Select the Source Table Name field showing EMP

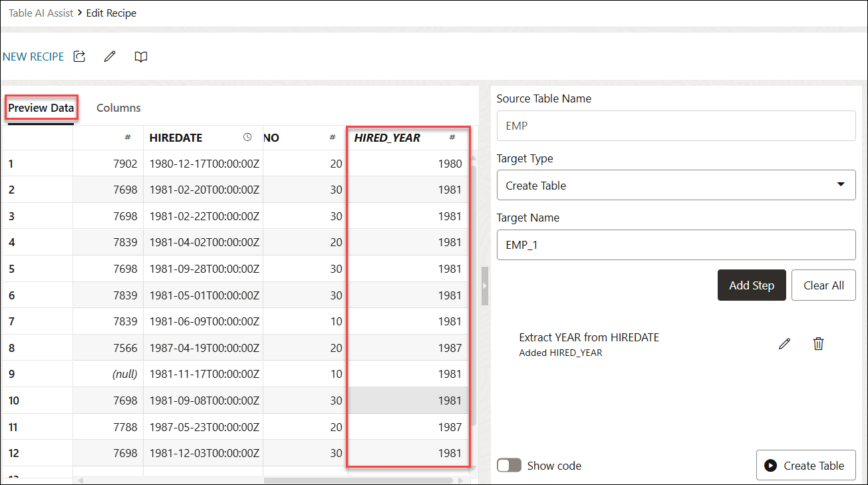[x=676, y=126]
